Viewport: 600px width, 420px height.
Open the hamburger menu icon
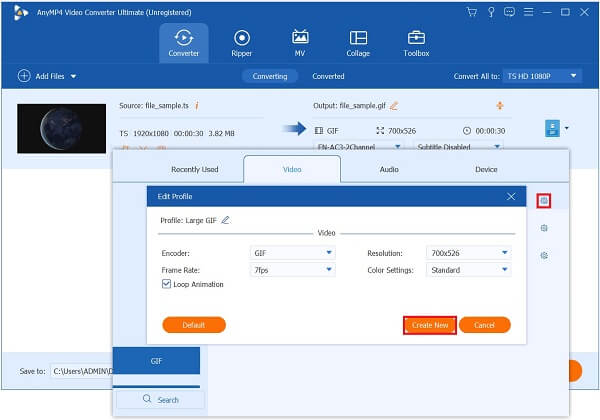point(528,12)
